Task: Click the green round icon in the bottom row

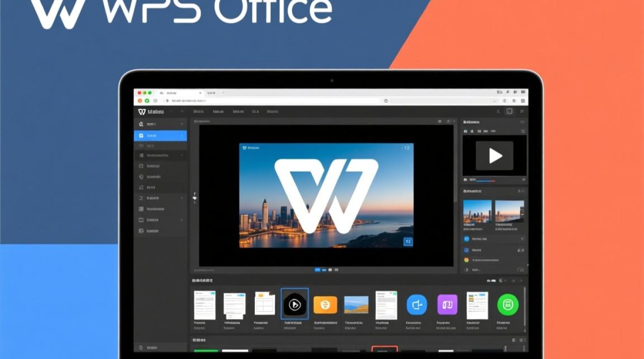Action: coord(508,304)
